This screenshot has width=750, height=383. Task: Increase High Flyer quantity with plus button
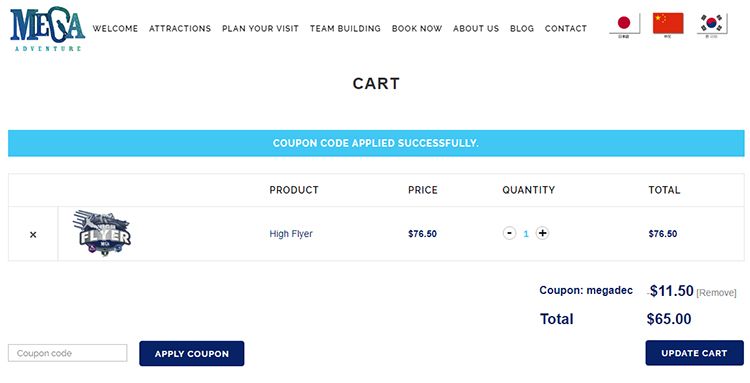tap(542, 233)
